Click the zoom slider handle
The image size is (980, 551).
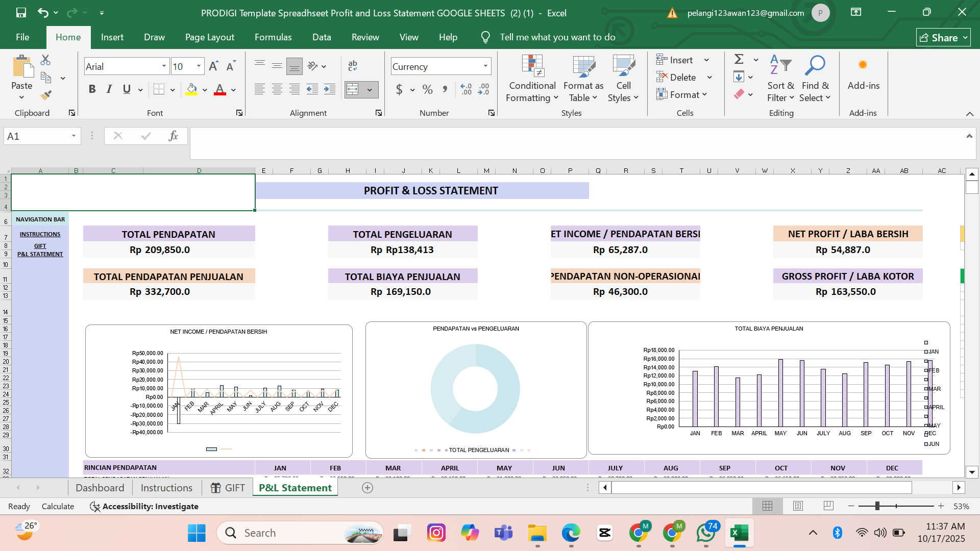pyautogui.click(x=877, y=506)
